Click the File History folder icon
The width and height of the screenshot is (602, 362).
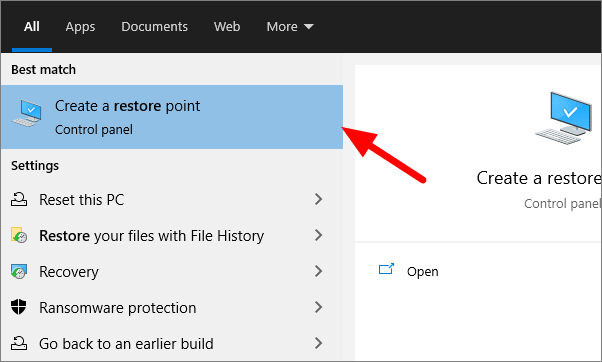point(19,235)
